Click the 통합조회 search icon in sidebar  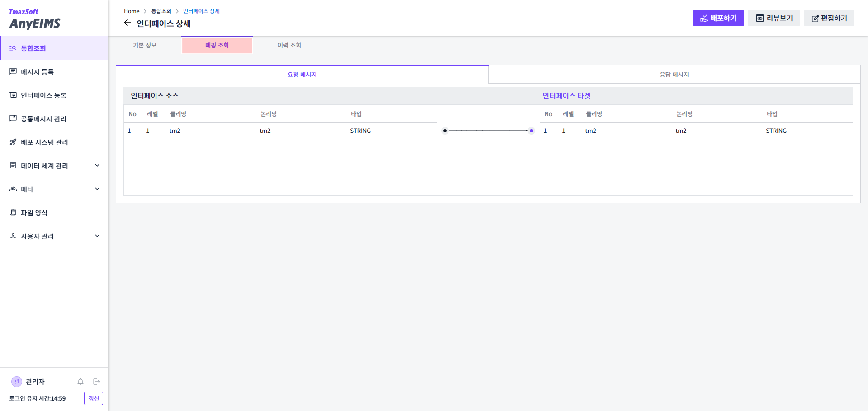click(13, 48)
